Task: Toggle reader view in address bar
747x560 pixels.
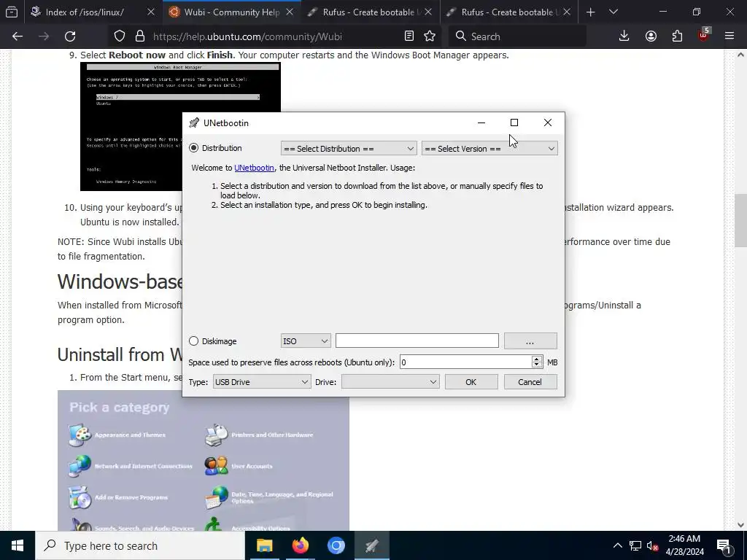Action: [x=409, y=36]
